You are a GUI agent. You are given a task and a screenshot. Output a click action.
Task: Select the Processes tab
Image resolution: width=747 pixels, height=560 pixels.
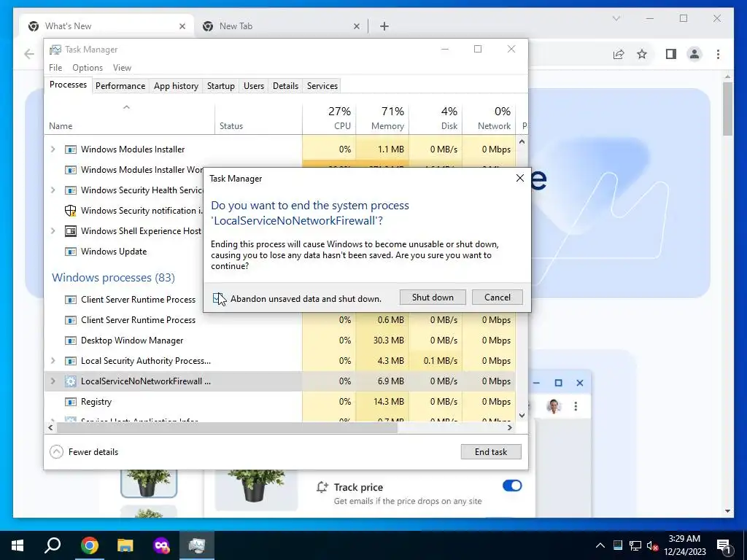(68, 85)
